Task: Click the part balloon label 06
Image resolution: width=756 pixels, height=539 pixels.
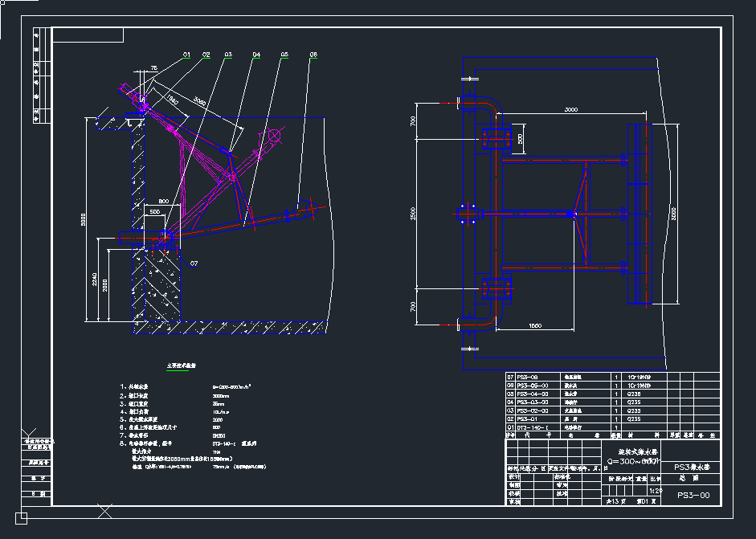Action: tap(313, 55)
